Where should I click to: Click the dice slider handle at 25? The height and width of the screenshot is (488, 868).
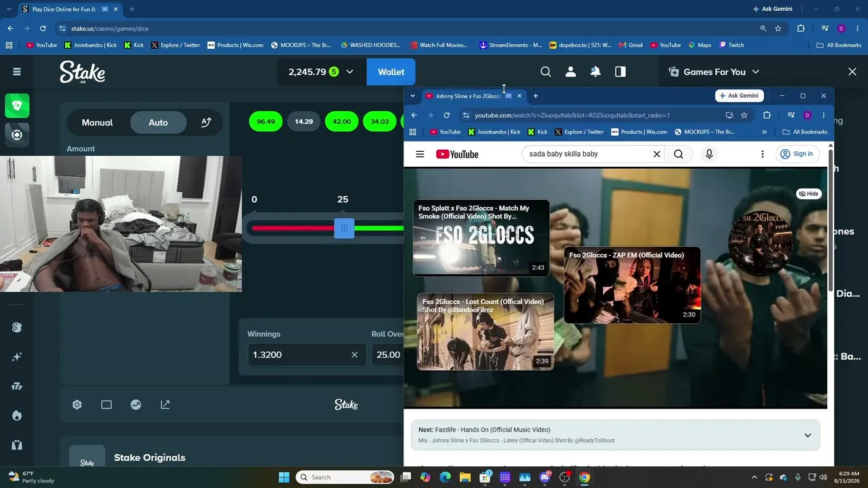(x=344, y=228)
